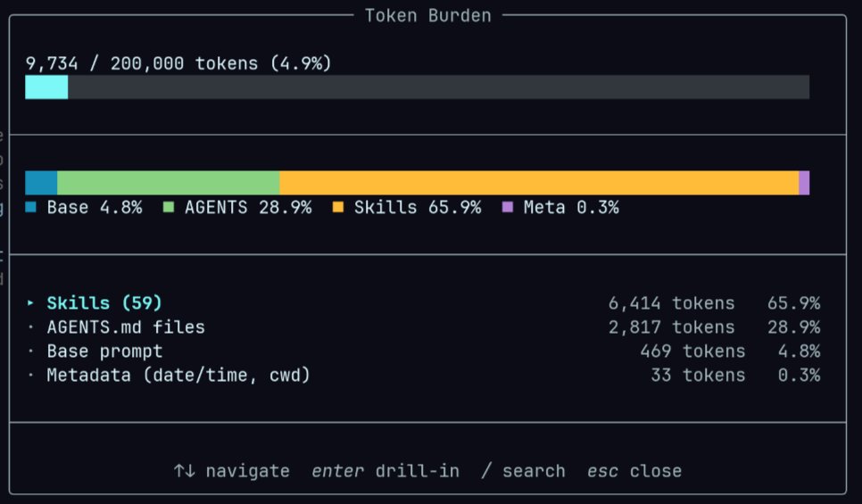Click the up-down arrows navigate hint
The height and width of the screenshot is (504, 862).
[x=231, y=471]
